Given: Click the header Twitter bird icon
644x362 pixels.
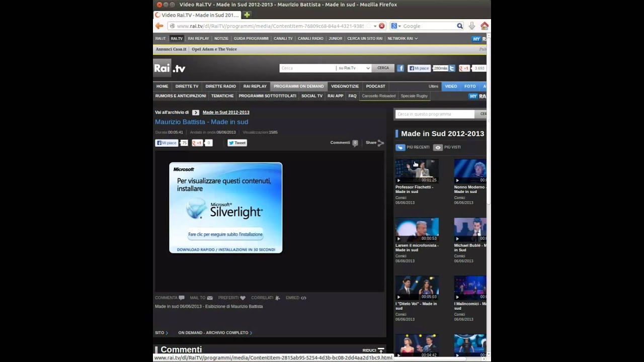Looking at the screenshot, I should [x=452, y=68].
